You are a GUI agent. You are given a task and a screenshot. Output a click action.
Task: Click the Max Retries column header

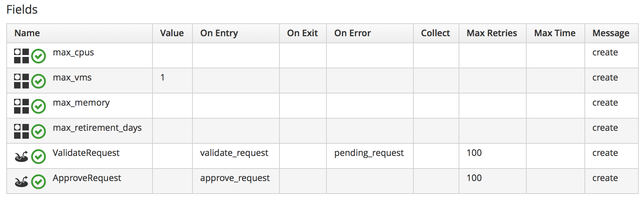(x=492, y=33)
